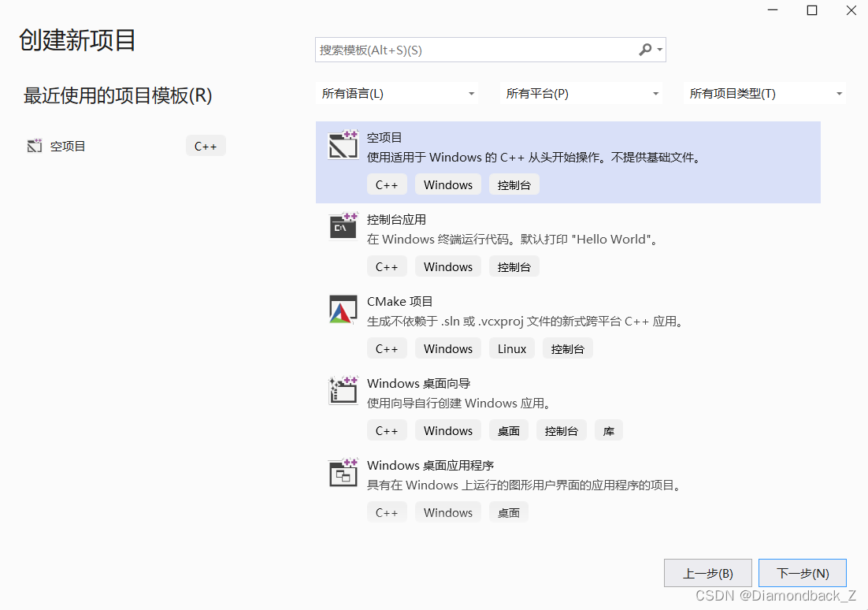Viewport: 868px width, 610px height.
Task: Open the search options arrow beside the magnifier
Action: click(x=660, y=50)
